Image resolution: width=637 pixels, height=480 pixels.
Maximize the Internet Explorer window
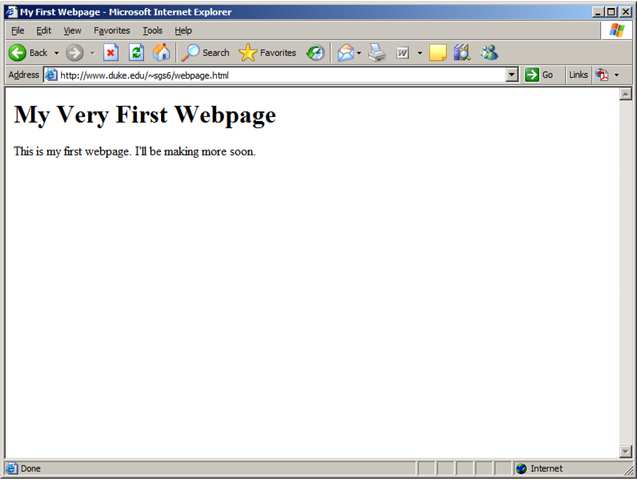(x=611, y=12)
